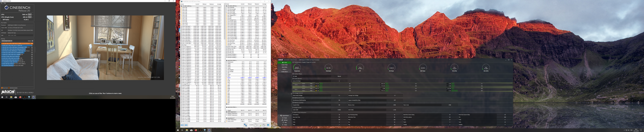Click the MAXON logo in Cinebench
Viewport: 644px width, 132px height.
[x=8, y=92]
